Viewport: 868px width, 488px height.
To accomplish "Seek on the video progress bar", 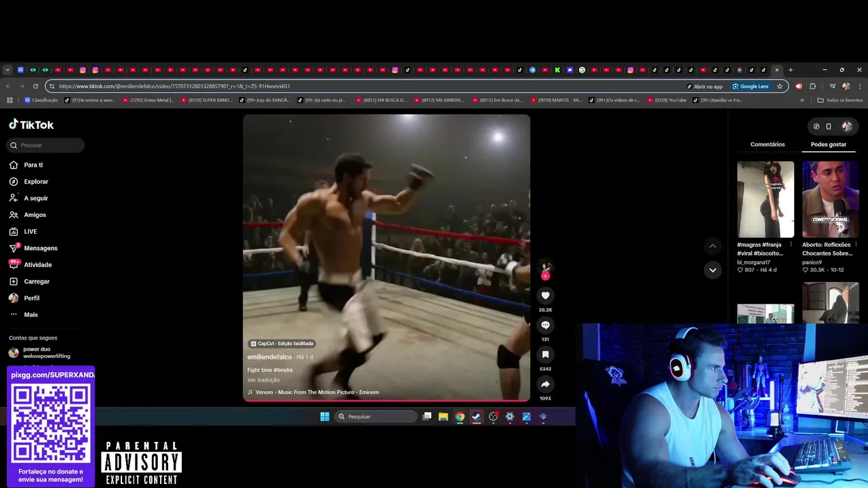I will coord(387,401).
